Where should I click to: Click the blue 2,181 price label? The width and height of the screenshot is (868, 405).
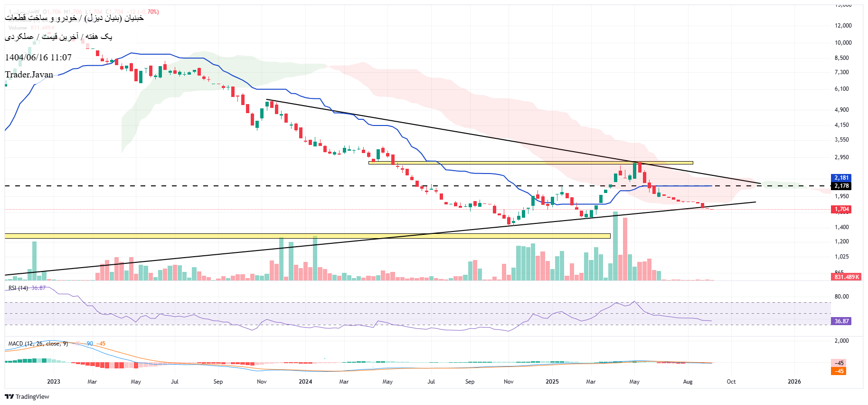click(x=841, y=178)
